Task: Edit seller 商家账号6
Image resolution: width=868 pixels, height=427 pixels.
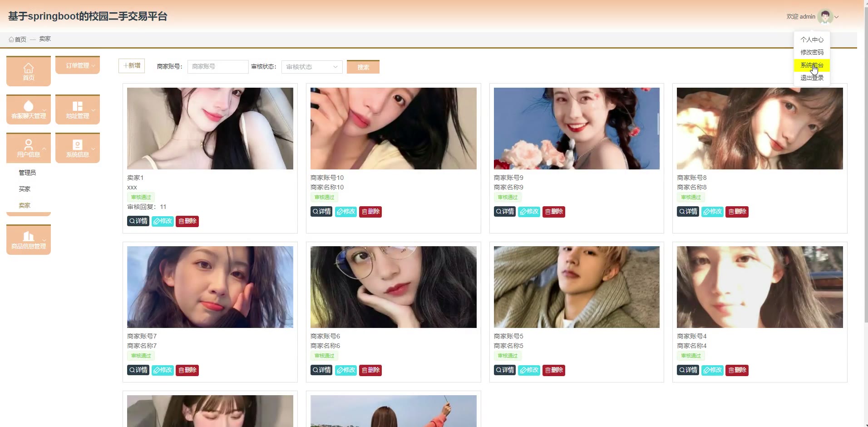Action: pos(346,370)
